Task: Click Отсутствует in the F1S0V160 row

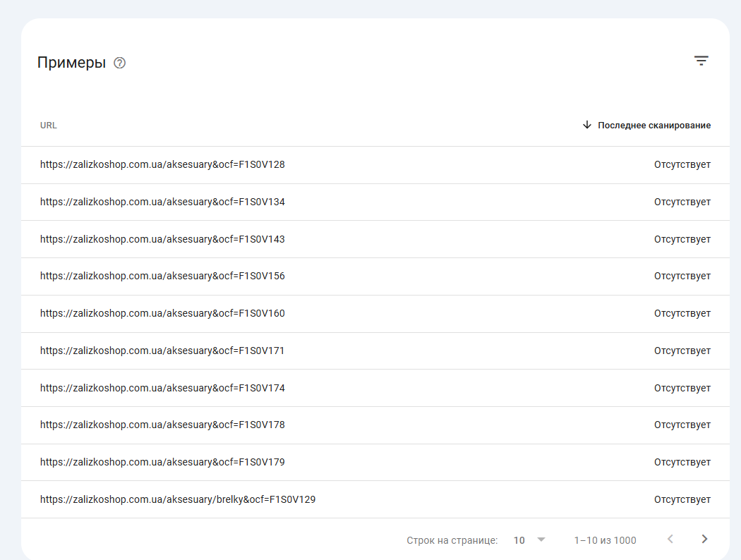Action: point(682,314)
